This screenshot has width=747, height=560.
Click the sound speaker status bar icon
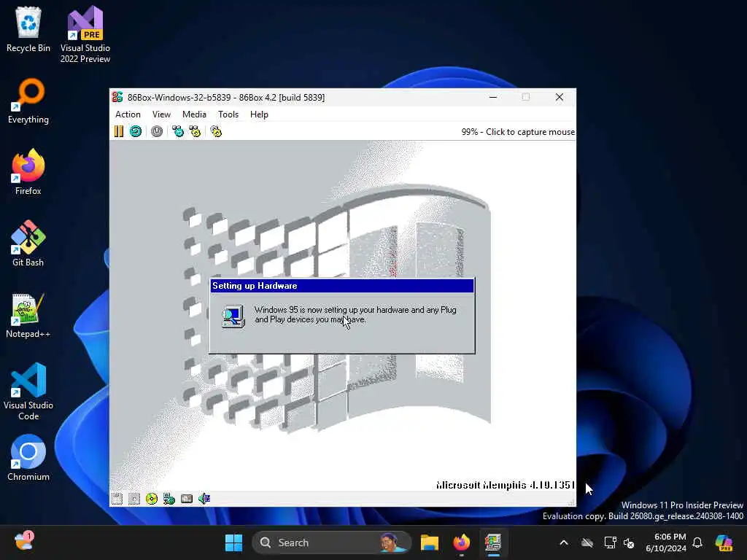pos(204,499)
